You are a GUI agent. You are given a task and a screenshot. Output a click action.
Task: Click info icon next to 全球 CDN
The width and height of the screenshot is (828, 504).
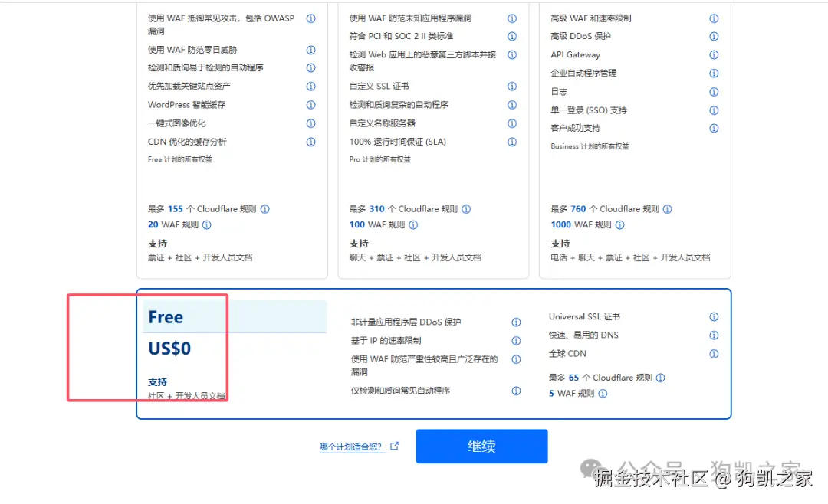[x=714, y=353]
